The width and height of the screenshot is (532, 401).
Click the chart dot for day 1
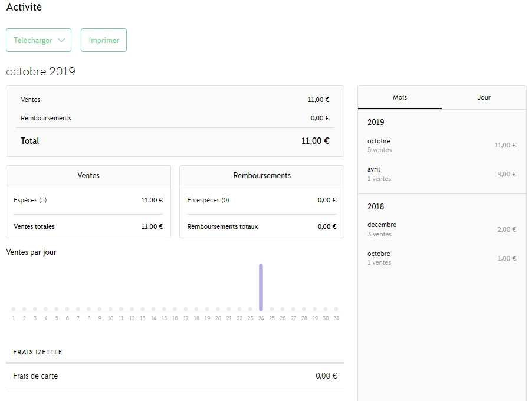14,309
